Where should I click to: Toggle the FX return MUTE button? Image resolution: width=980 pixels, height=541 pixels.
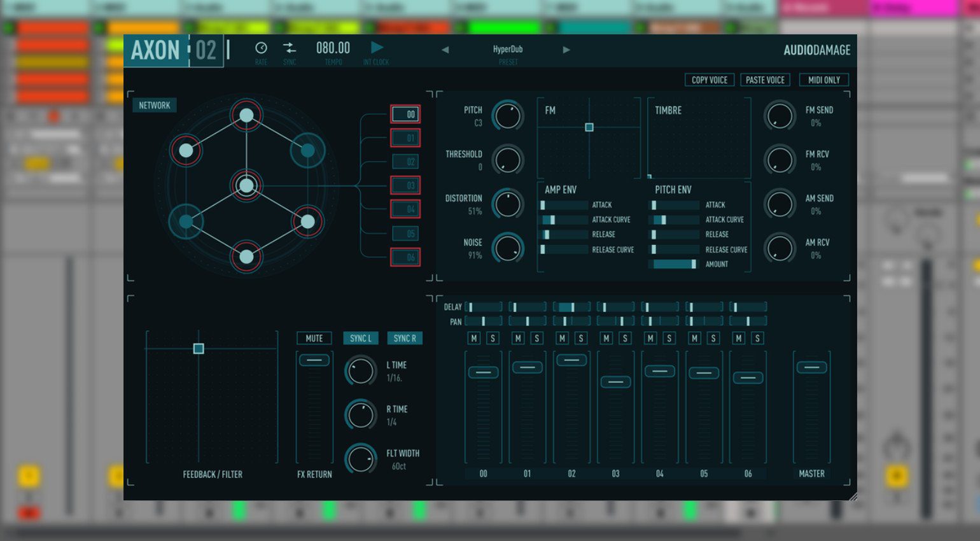pos(314,338)
